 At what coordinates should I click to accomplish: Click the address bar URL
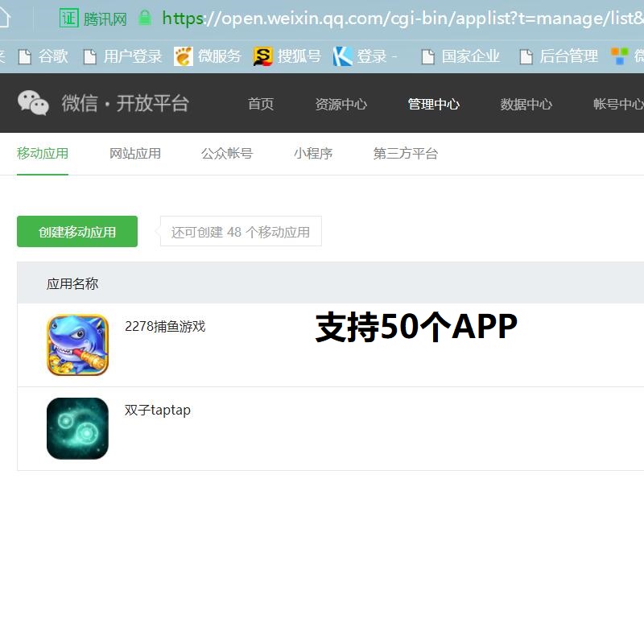(402, 19)
